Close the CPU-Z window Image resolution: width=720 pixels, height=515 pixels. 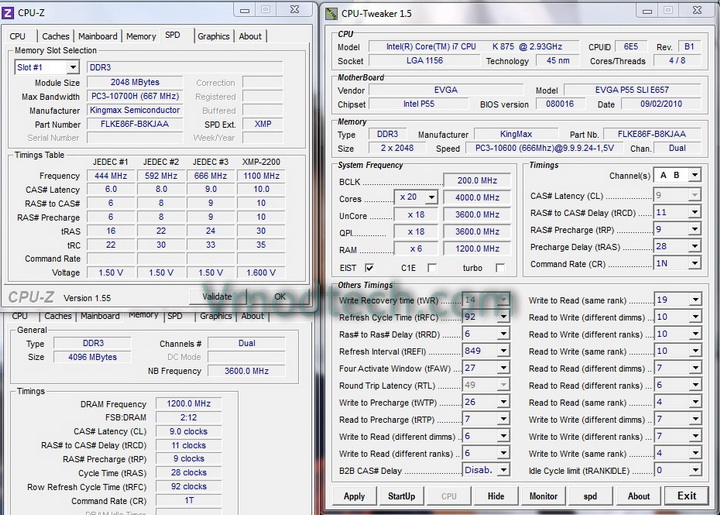(x=295, y=9)
